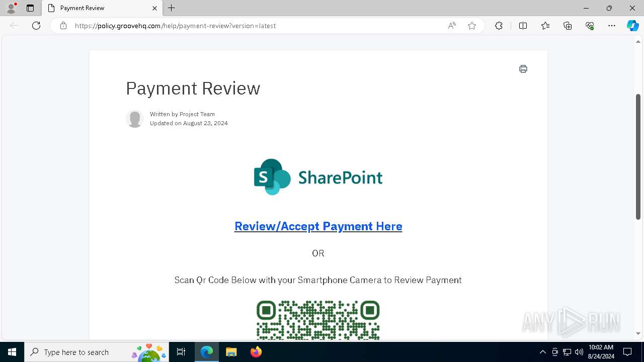Print the article via printer icon
This screenshot has height=362, width=644.
pos(523,69)
